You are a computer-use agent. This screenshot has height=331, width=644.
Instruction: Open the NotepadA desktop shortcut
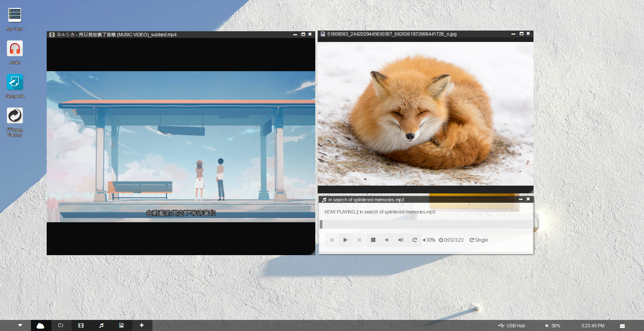[x=15, y=82]
